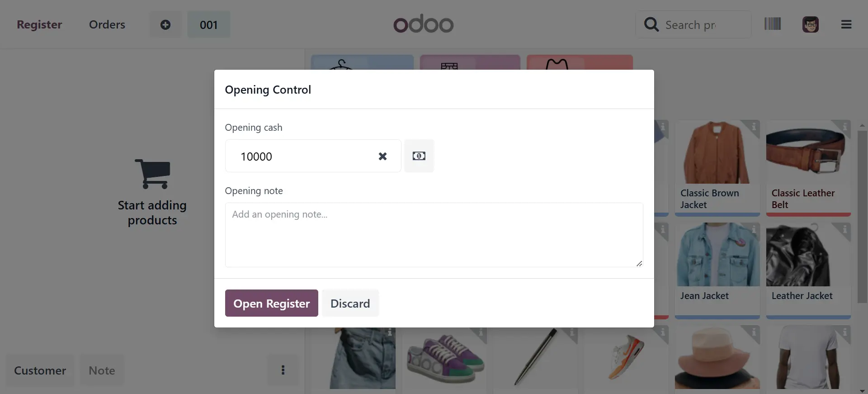Discard the opening control dialog
Screen dimensions: 868x394
pos(350,303)
